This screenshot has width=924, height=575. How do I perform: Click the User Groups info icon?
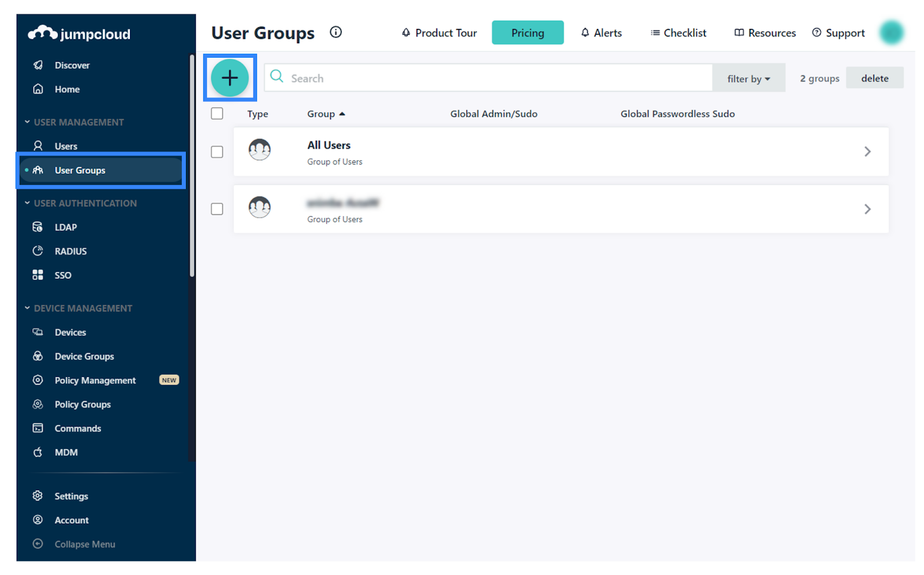pos(336,32)
